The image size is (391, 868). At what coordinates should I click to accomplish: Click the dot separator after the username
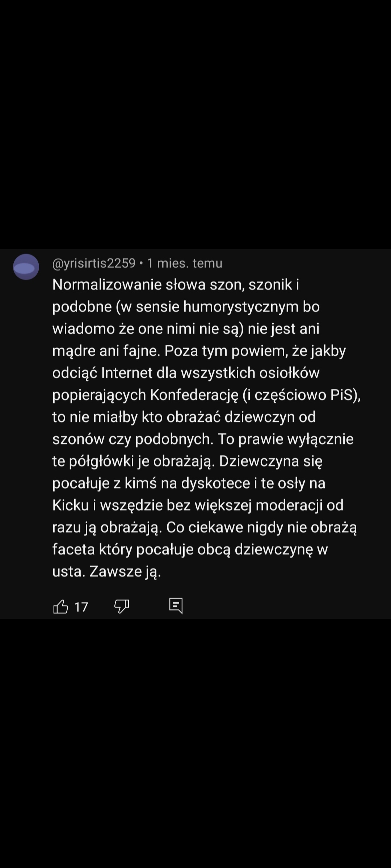(x=141, y=263)
